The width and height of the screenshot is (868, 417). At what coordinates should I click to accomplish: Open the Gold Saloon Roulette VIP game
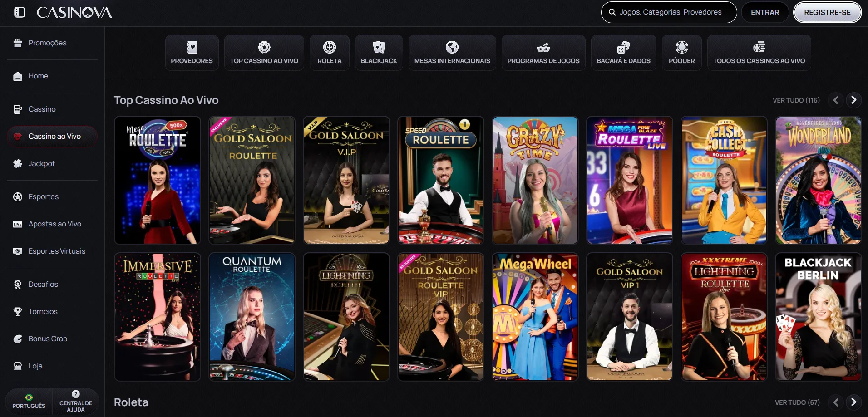(x=441, y=317)
